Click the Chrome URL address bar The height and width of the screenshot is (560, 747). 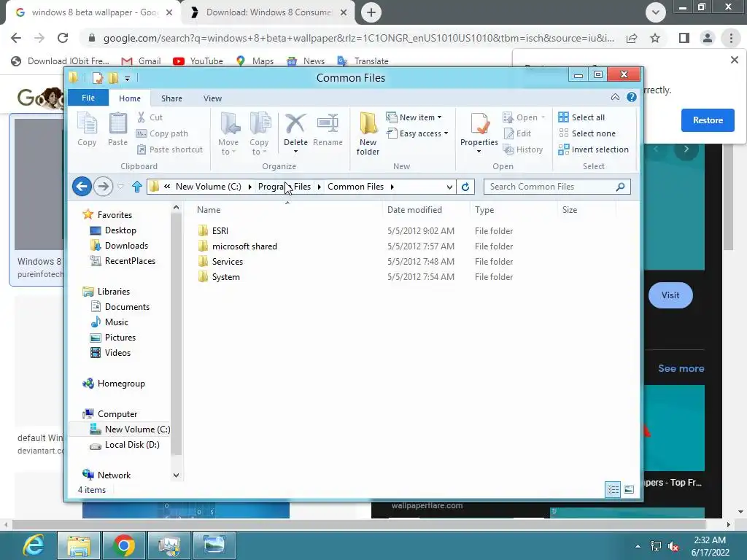[x=358, y=38]
